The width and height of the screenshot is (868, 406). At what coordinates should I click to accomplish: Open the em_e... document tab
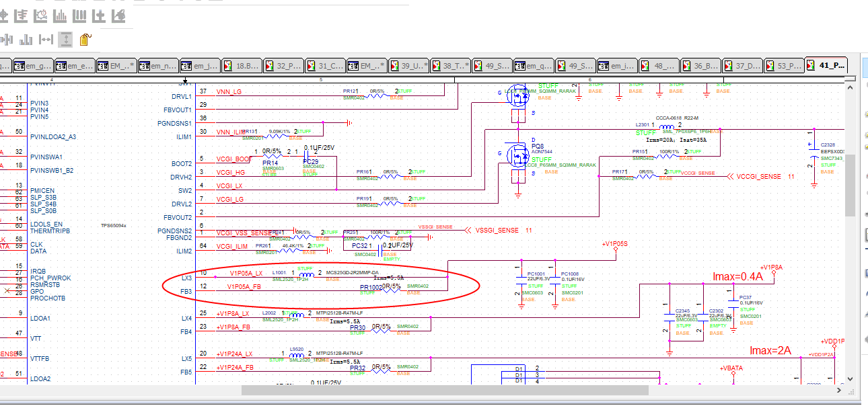[x=75, y=66]
